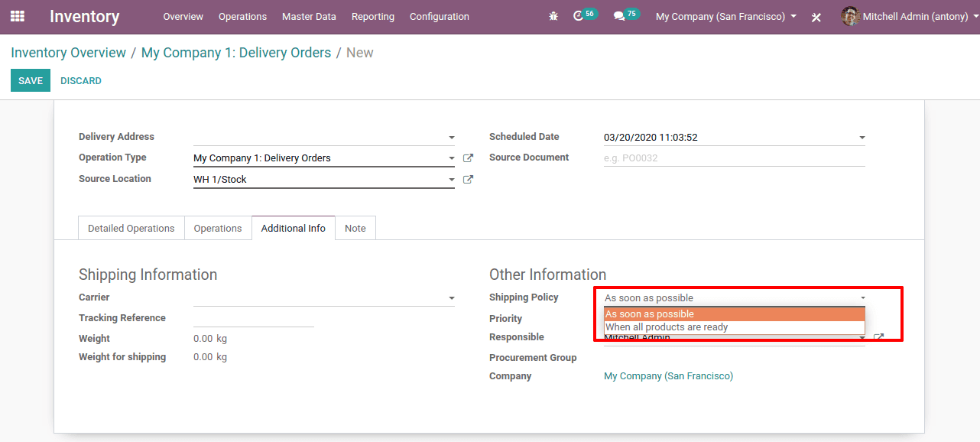980x442 pixels.
Task: Click the debug bug icon
Action: coord(553,16)
